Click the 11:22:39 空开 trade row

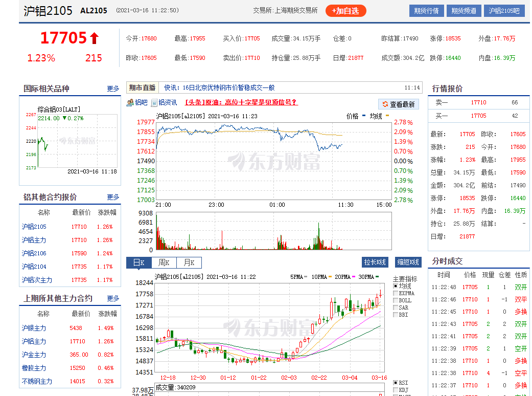point(478,349)
